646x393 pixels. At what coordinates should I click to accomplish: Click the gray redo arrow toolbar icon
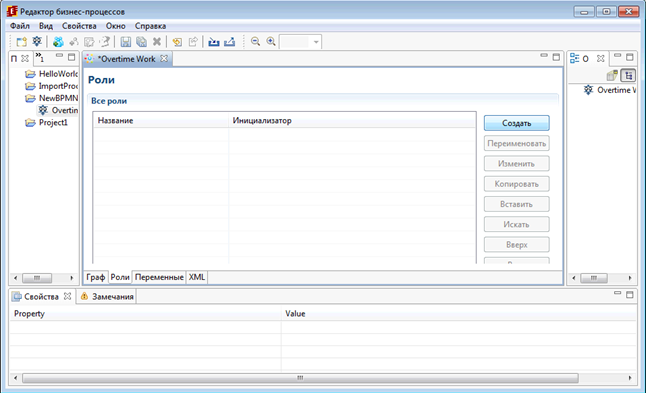(193, 42)
